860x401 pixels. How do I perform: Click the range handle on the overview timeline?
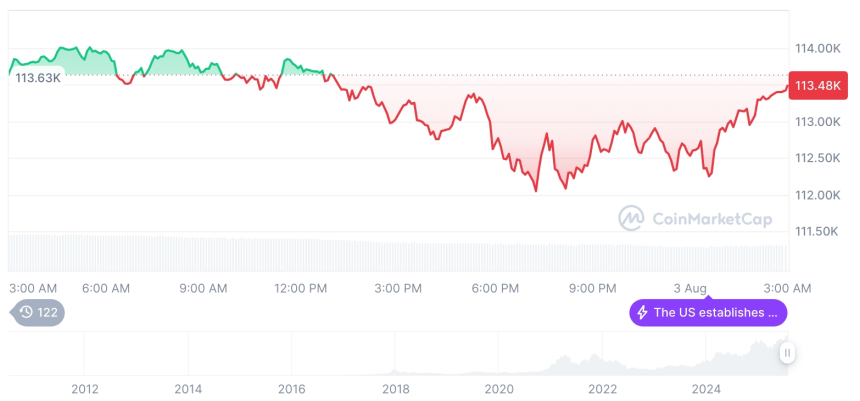tap(787, 352)
